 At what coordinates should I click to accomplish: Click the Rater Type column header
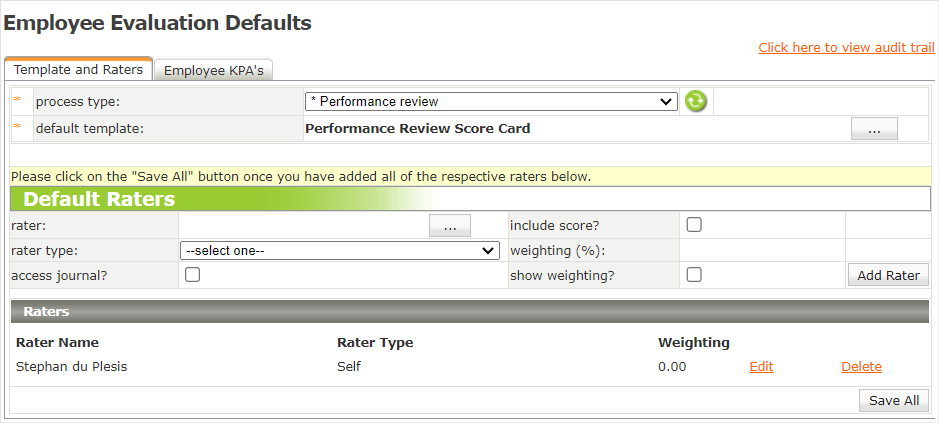375,343
